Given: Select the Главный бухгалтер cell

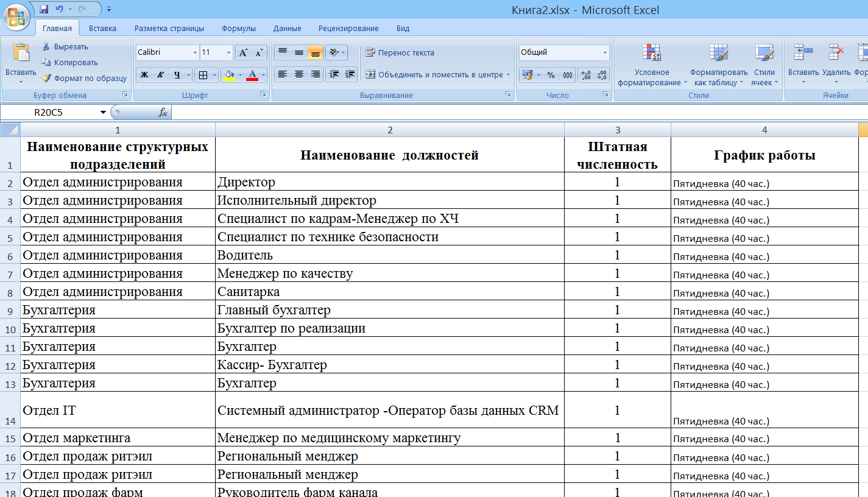Looking at the screenshot, I should pos(390,309).
